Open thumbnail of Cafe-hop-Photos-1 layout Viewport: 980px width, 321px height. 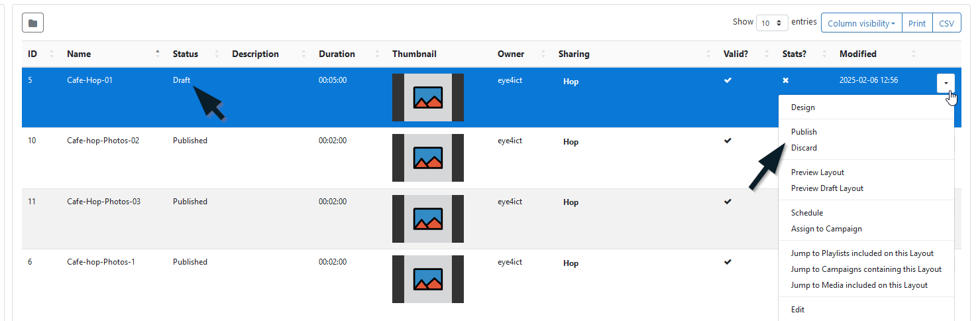[x=428, y=279]
